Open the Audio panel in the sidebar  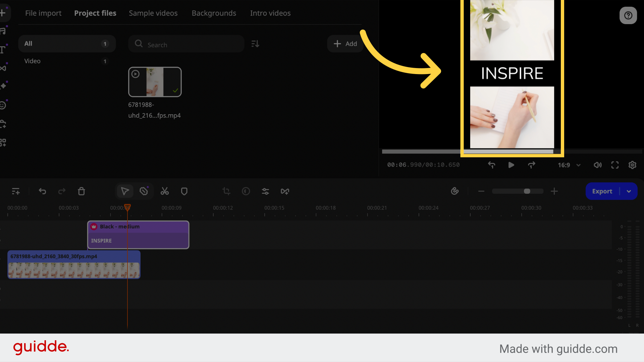pyautogui.click(x=3, y=31)
